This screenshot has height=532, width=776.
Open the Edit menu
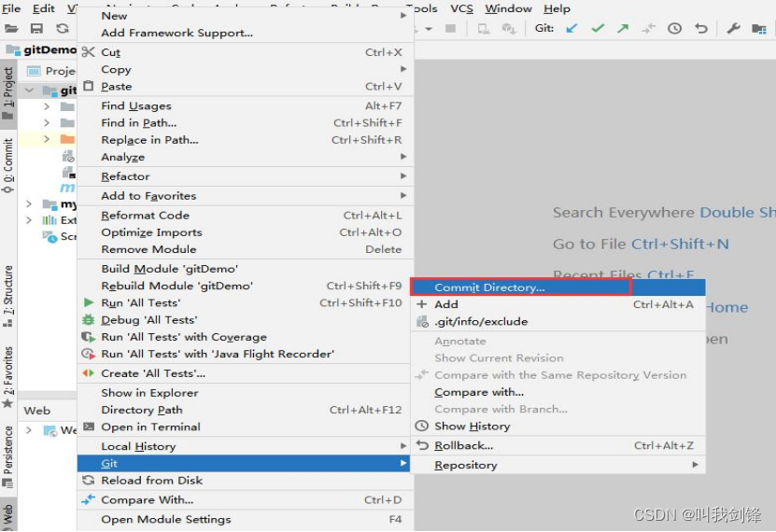pos(44,8)
